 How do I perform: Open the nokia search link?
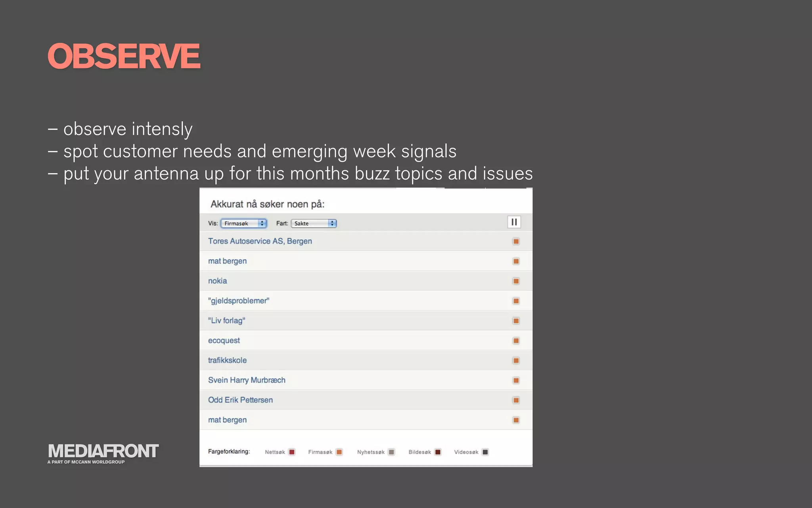pyautogui.click(x=218, y=281)
